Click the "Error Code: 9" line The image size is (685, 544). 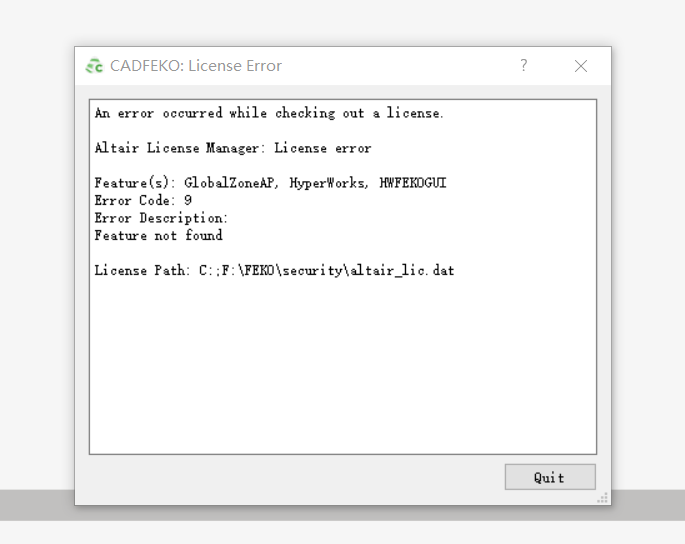click(143, 200)
